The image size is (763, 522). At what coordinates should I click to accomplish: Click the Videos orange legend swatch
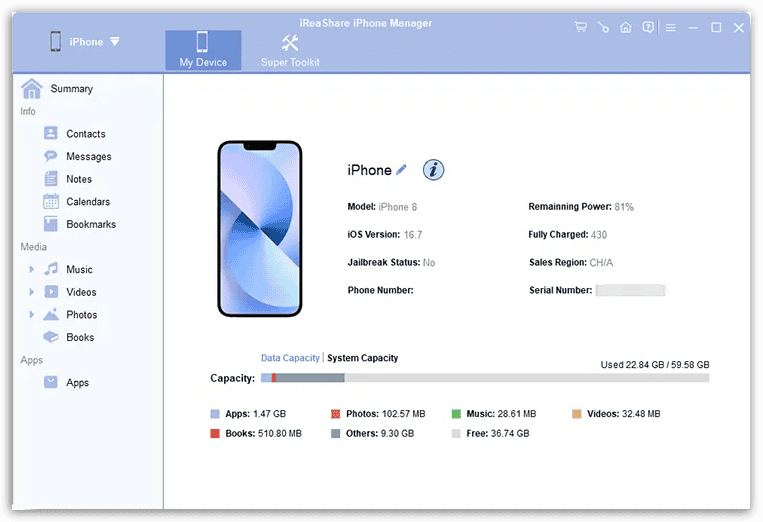pyautogui.click(x=577, y=414)
